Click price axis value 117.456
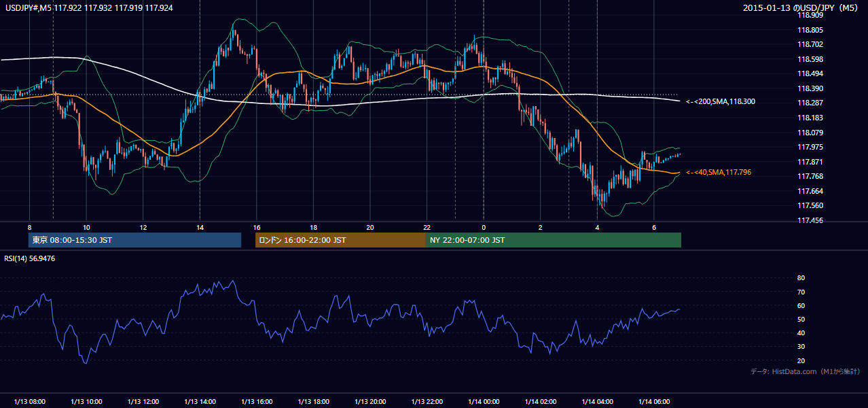This screenshot has height=408, width=868. tap(809, 220)
